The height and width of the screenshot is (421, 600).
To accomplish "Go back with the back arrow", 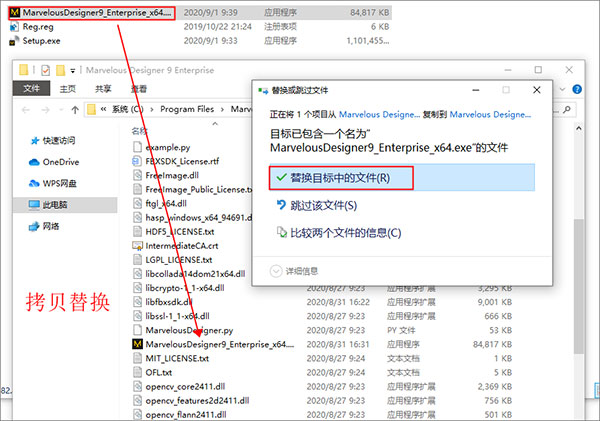I will pyautogui.click(x=26, y=110).
